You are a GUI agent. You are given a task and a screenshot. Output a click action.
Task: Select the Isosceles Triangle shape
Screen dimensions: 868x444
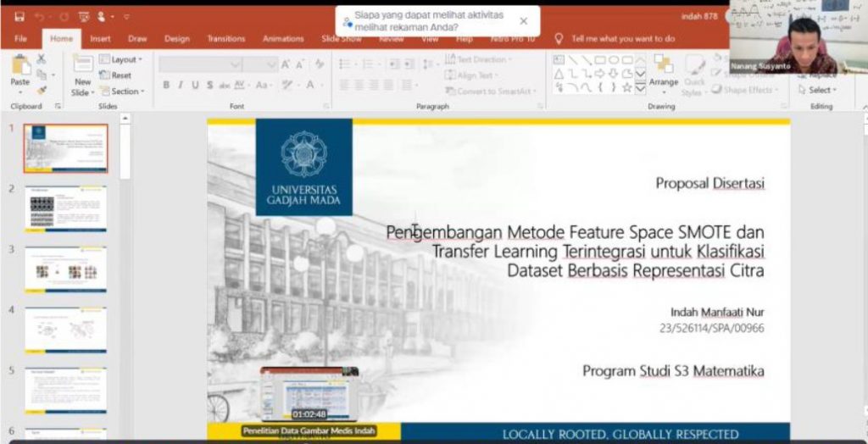click(559, 74)
